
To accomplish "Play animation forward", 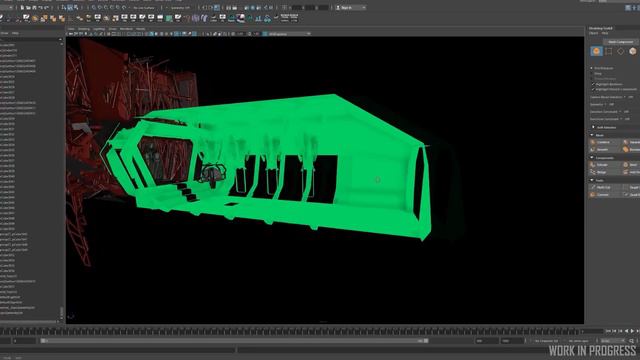I will [x=633, y=331].
